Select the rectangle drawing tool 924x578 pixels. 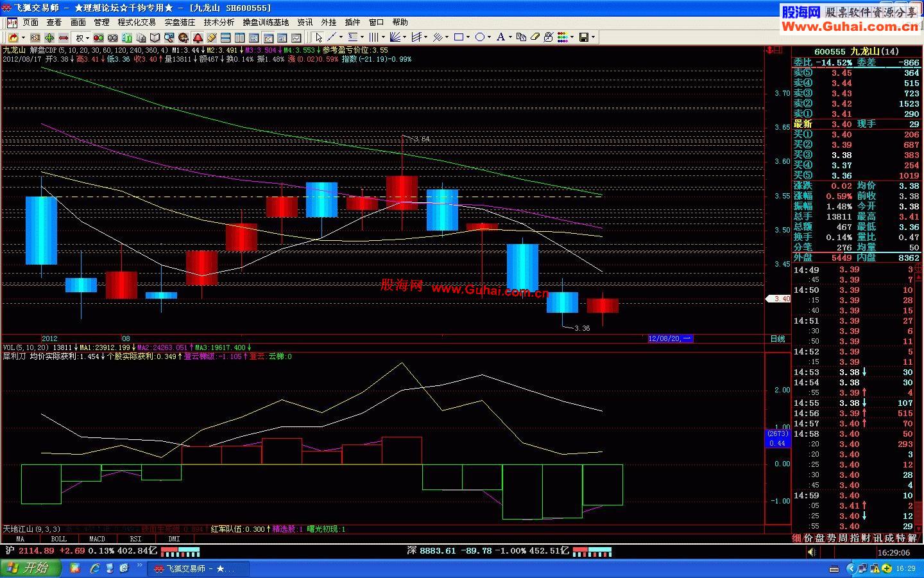click(x=459, y=38)
